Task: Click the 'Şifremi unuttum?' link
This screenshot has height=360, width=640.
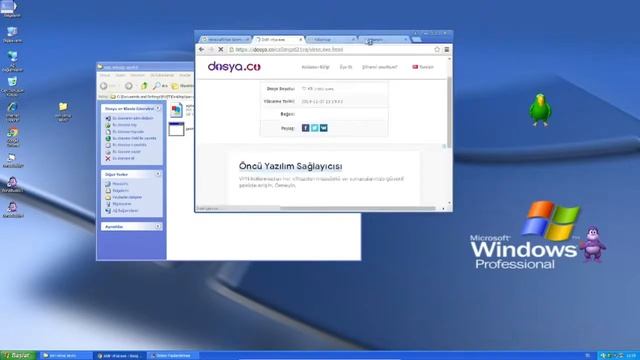Action: (380, 67)
